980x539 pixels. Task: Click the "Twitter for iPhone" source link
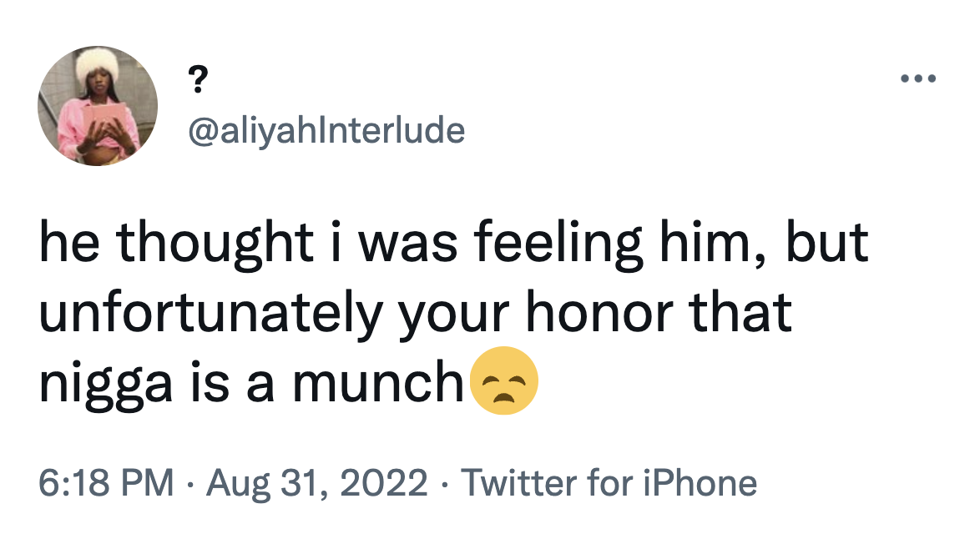click(x=609, y=483)
